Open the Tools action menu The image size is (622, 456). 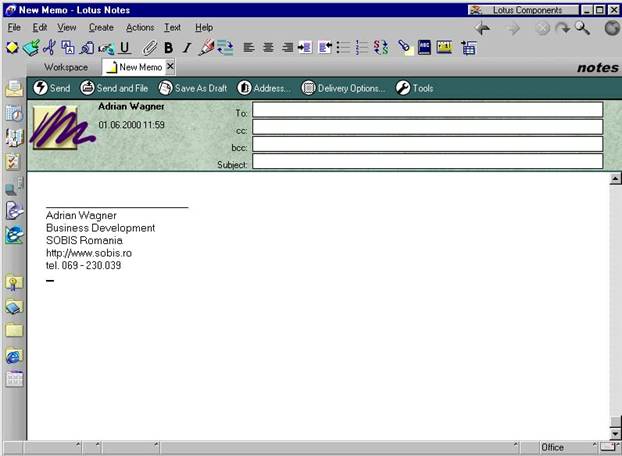[414, 88]
